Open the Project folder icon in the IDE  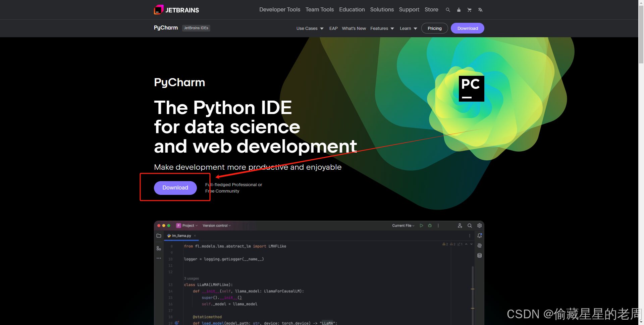pos(159,235)
